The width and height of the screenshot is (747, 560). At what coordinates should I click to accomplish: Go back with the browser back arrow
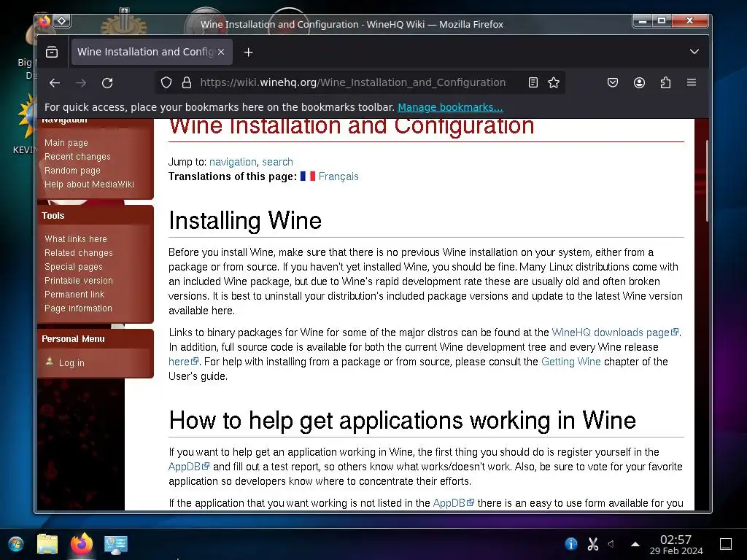[54, 83]
